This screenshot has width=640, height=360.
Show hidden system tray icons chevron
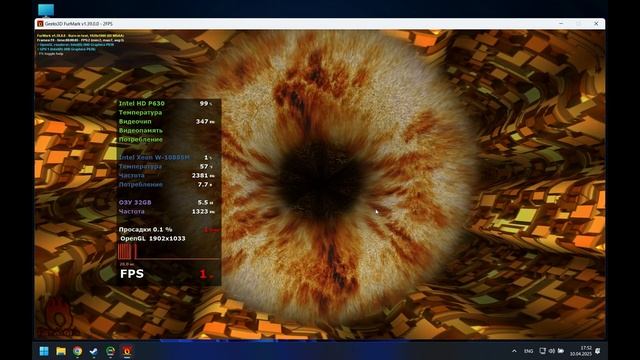click(x=514, y=351)
